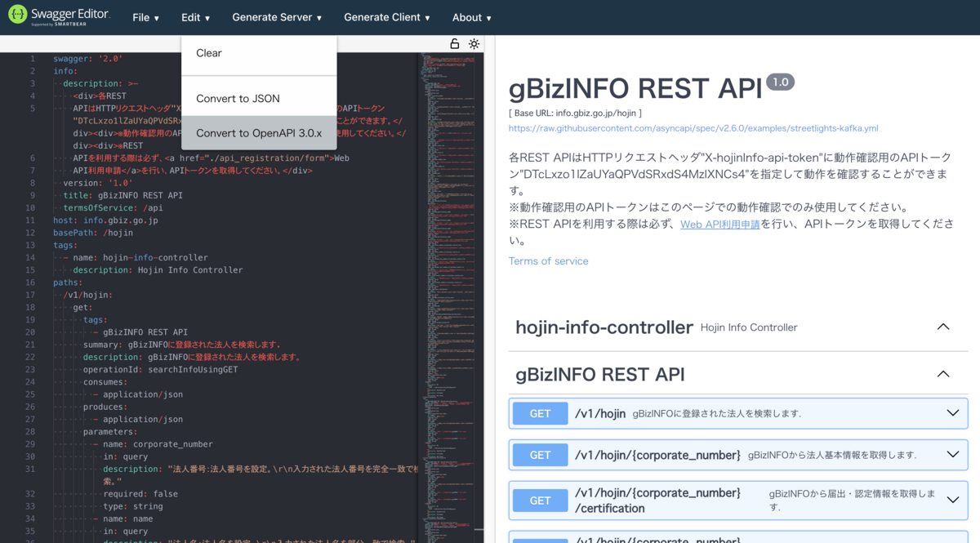Image resolution: width=980 pixels, height=543 pixels.
Task: Choose Clear from Edit dropdown
Action: tap(259, 53)
